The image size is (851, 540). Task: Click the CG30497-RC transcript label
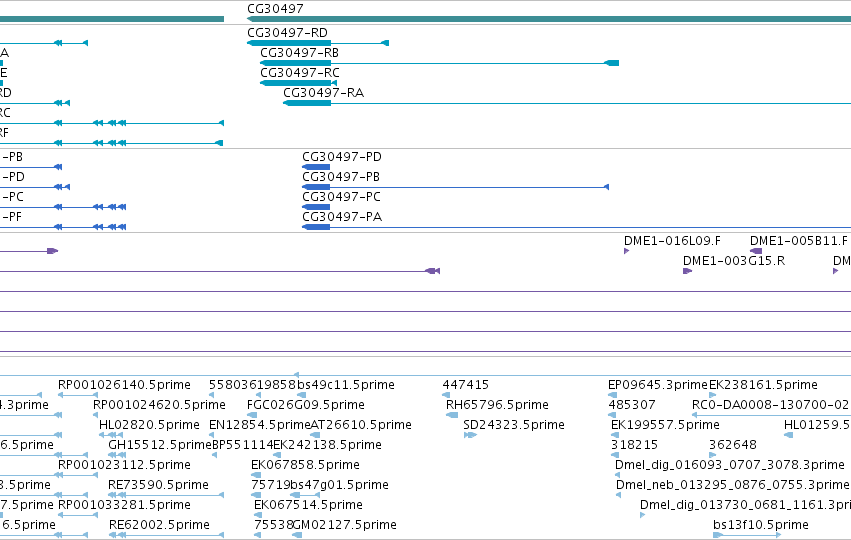pyautogui.click(x=300, y=73)
